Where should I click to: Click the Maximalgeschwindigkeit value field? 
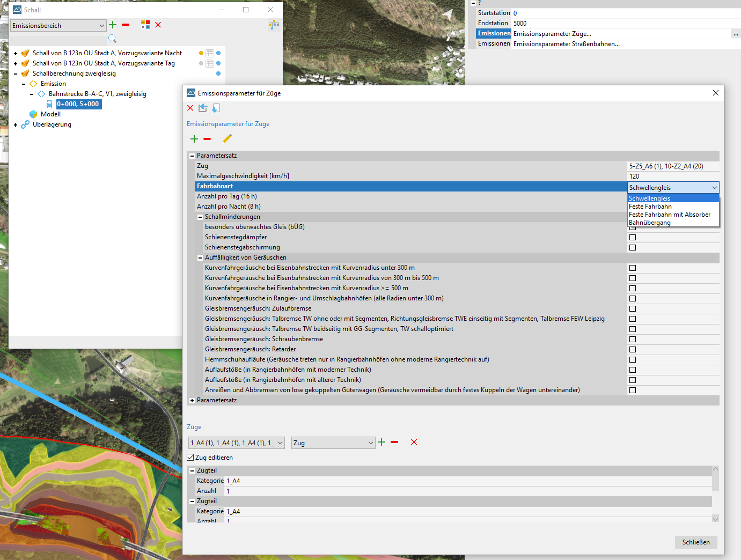[672, 176]
